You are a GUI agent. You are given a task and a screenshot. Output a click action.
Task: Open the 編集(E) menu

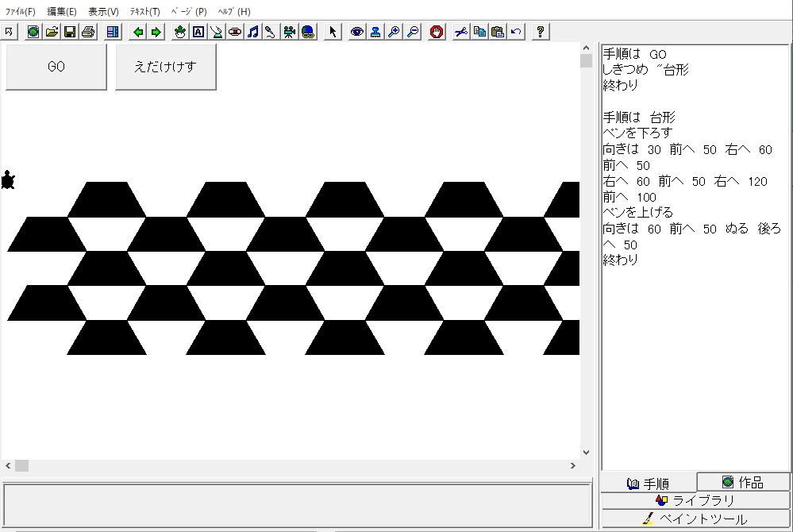pyautogui.click(x=62, y=12)
